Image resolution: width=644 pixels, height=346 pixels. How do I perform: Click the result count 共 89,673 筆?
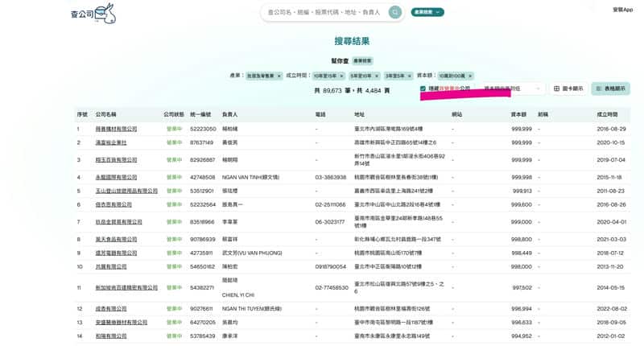(332, 90)
